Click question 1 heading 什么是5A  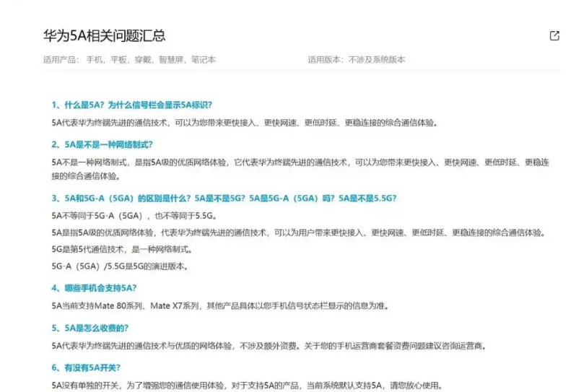131,105
